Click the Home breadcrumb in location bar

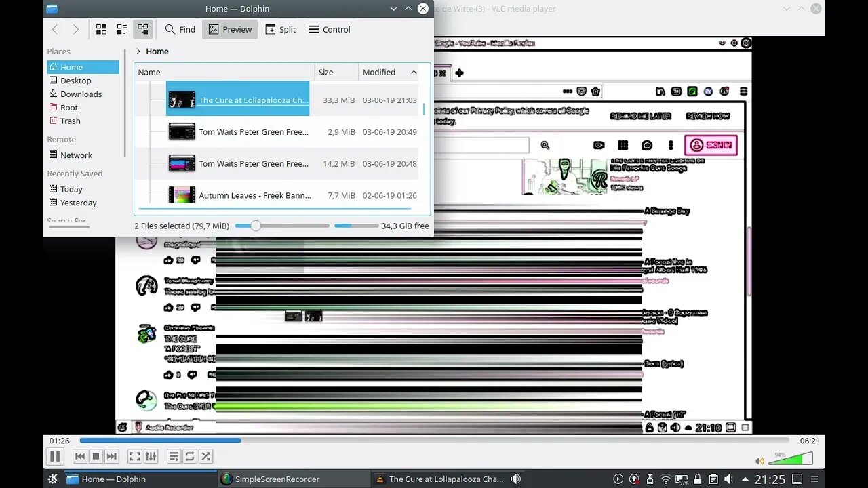[x=157, y=52]
